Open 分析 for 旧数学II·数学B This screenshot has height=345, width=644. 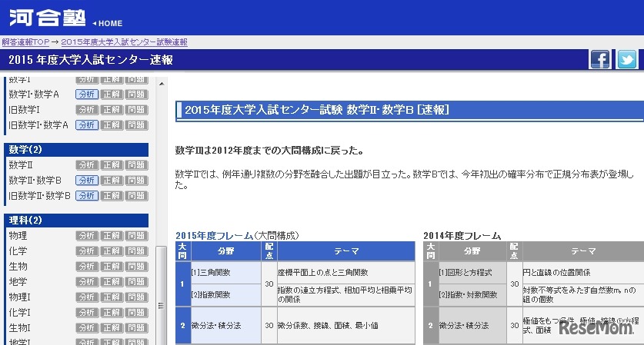click(87, 196)
